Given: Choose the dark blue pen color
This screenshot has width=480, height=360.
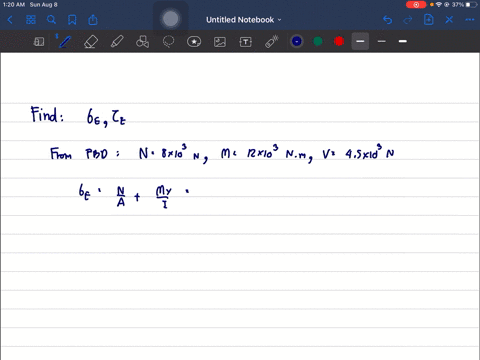Looking at the screenshot, I should (x=297, y=41).
